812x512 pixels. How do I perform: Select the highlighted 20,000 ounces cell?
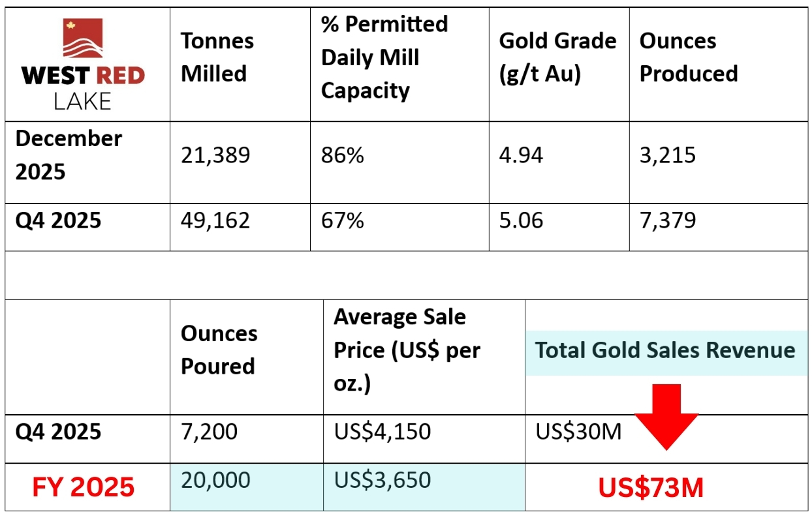pos(215,481)
